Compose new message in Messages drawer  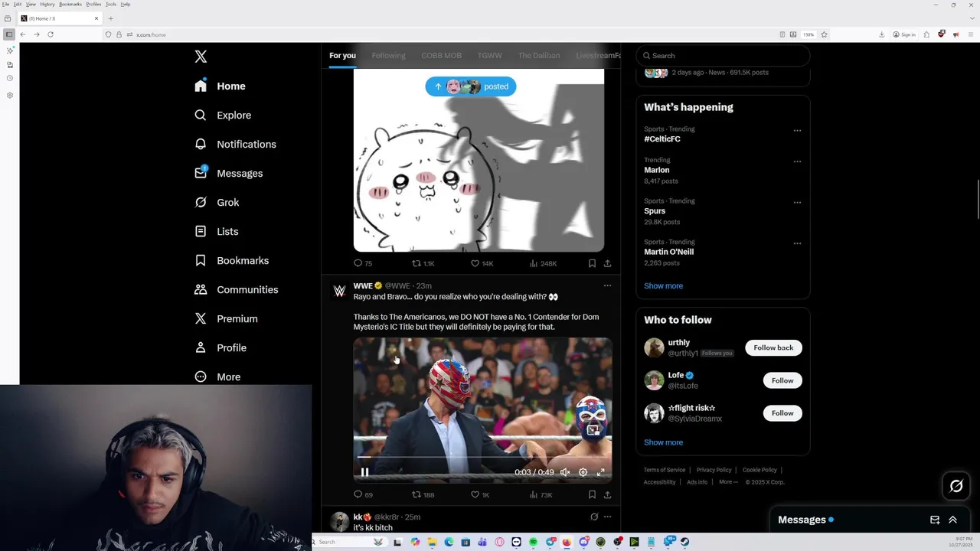coord(935,520)
